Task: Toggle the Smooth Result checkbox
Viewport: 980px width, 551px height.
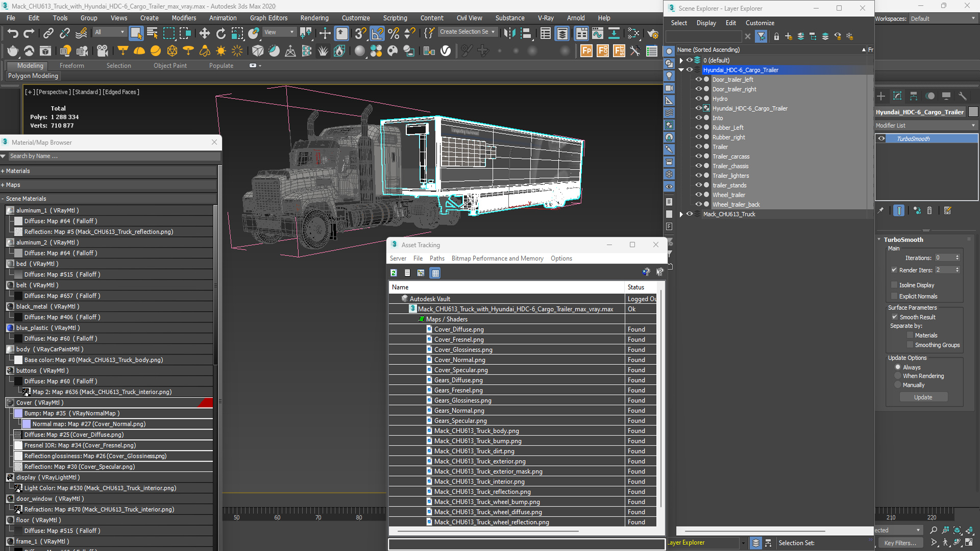Action: (894, 317)
